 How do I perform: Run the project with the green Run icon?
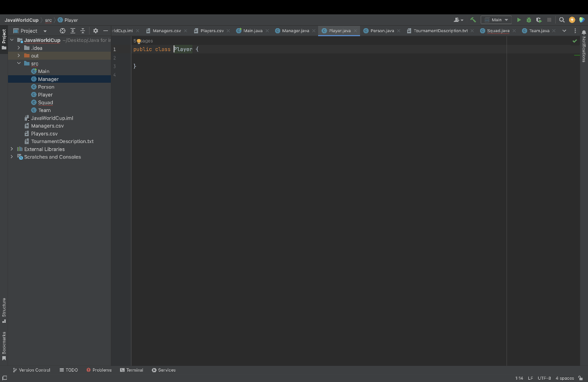coord(519,19)
